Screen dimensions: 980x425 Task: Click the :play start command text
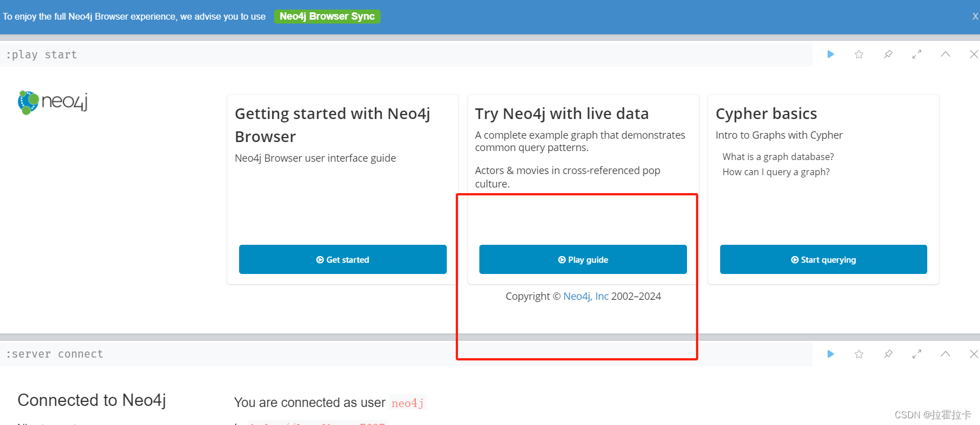[x=42, y=55]
